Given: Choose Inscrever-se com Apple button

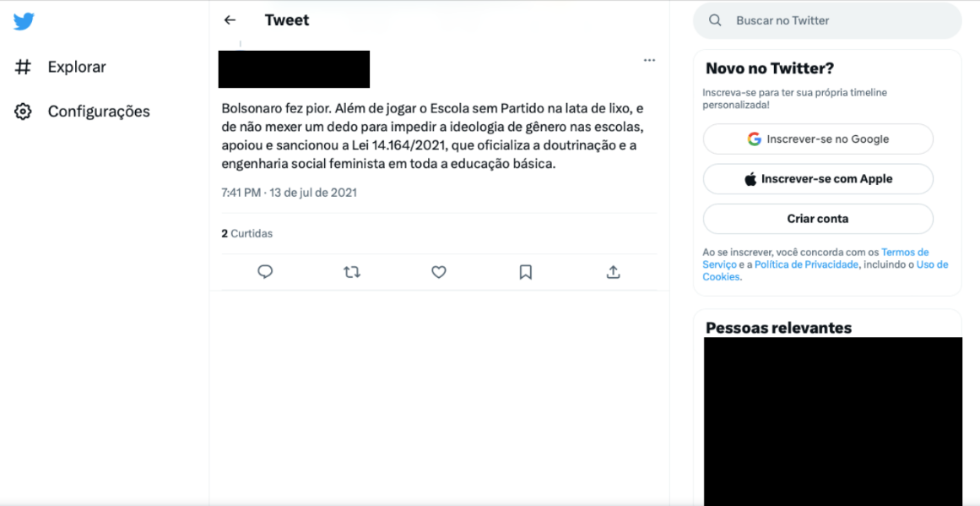Looking at the screenshot, I should tap(818, 179).
